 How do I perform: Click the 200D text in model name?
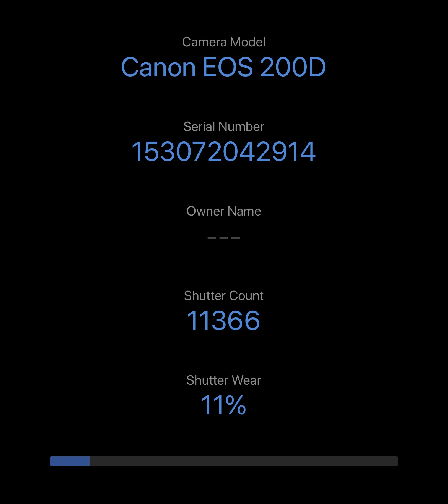[x=293, y=67]
